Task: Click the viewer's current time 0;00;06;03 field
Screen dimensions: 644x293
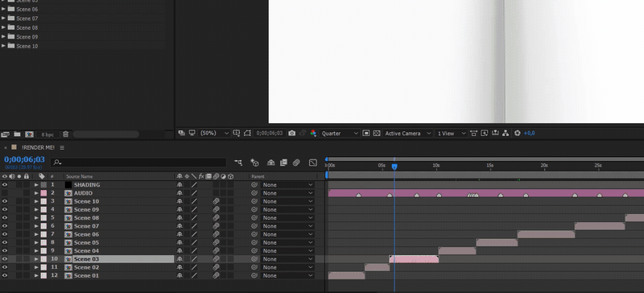Action: tap(269, 133)
